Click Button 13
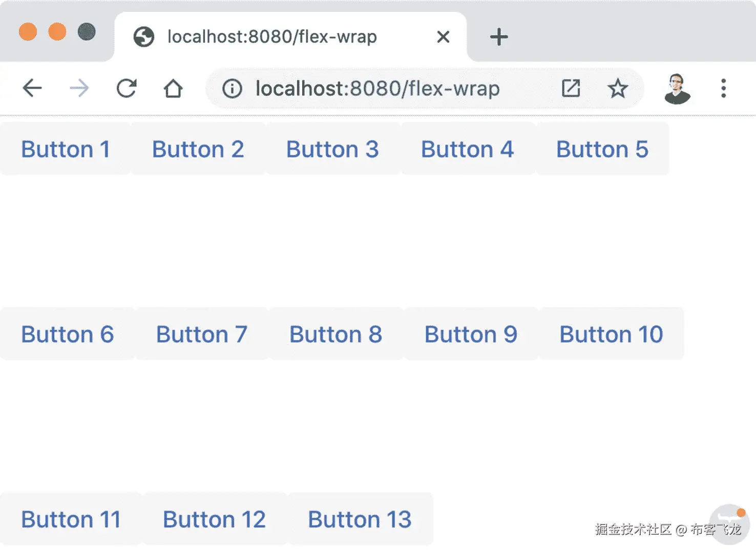 tap(360, 519)
